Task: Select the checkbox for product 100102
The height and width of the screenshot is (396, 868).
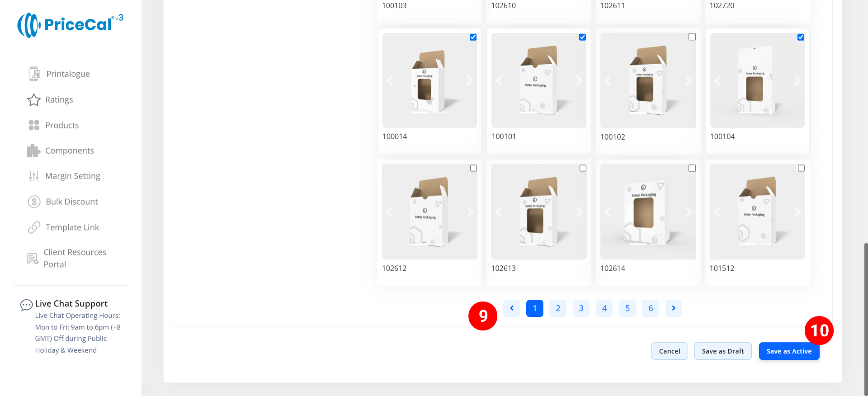Action: [x=692, y=37]
